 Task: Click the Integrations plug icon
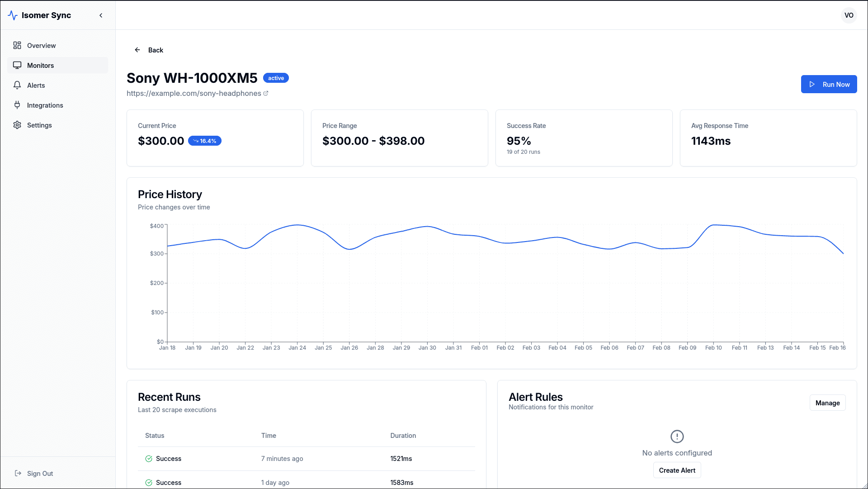[17, 105]
